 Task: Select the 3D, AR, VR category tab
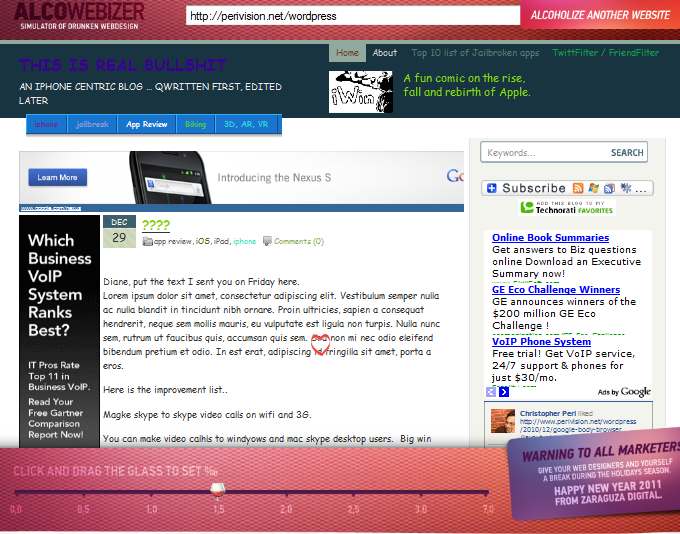point(246,124)
